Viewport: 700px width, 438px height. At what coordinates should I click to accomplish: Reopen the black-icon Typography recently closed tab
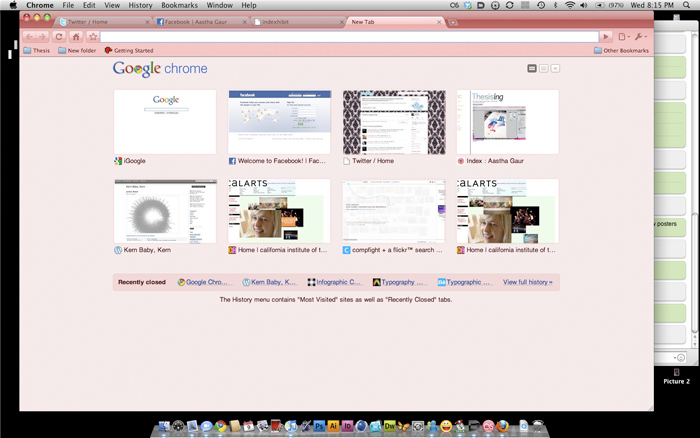pos(400,282)
